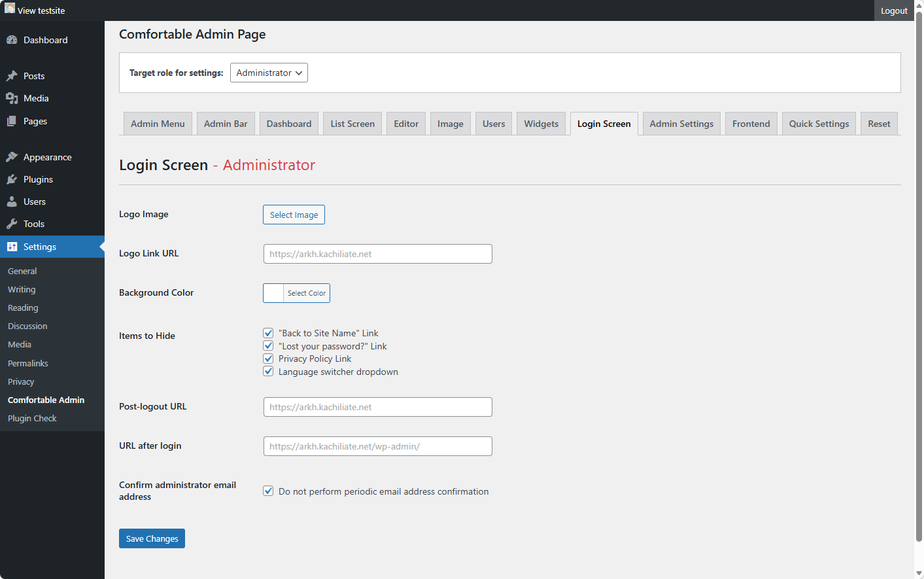The height and width of the screenshot is (579, 924).
Task: Uncheck the Privacy Policy Link checkbox
Action: tap(268, 359)
